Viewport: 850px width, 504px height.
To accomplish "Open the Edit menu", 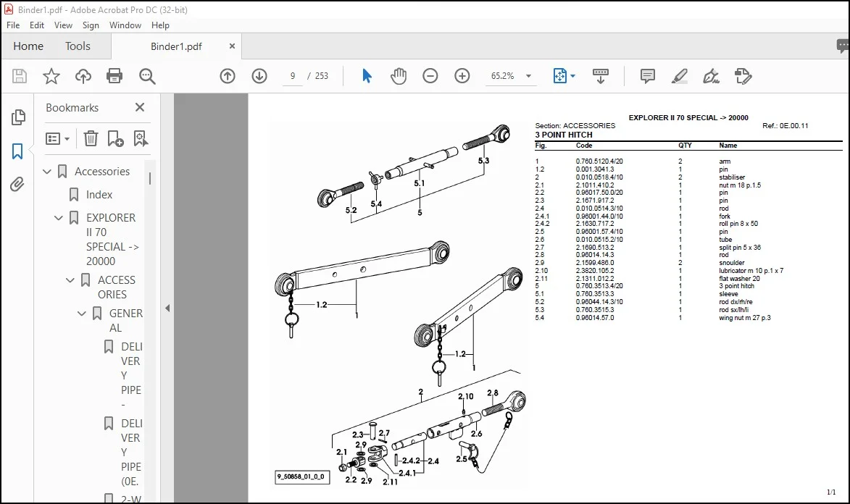I will pos(37,25).
